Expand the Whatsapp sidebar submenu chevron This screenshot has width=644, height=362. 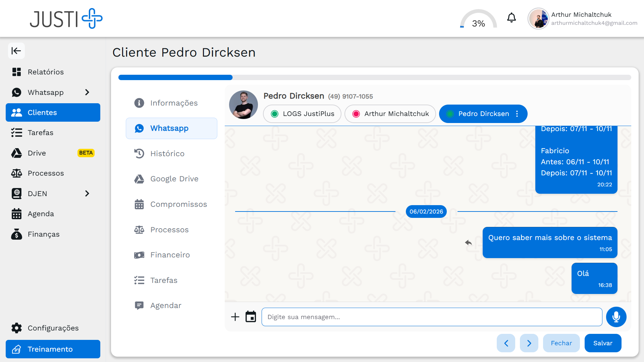pos(87,92)
